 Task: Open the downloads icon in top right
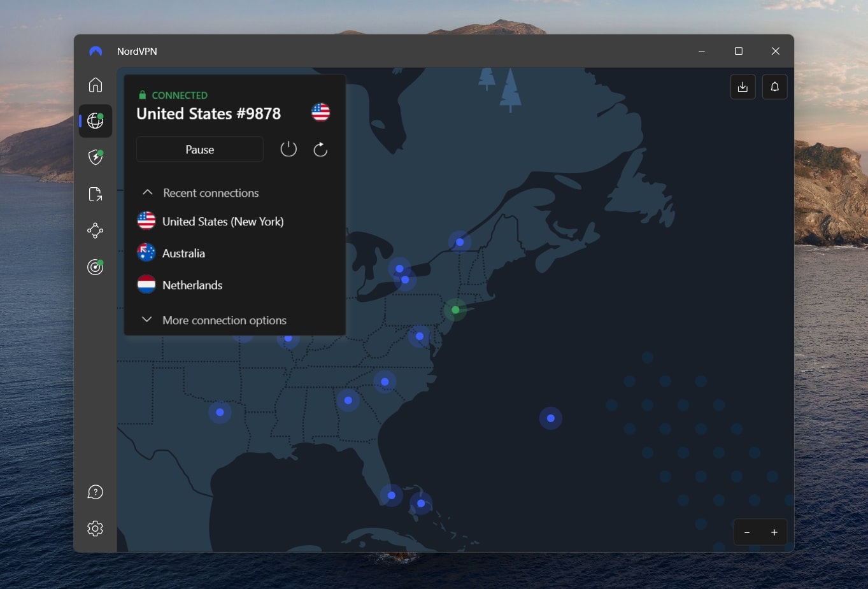coord(743,87)
